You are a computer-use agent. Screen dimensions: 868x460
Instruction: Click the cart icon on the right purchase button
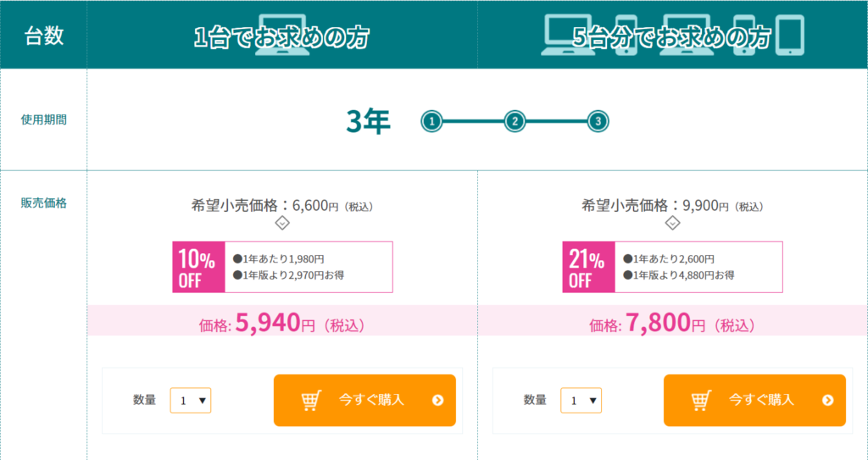(701, 400)
